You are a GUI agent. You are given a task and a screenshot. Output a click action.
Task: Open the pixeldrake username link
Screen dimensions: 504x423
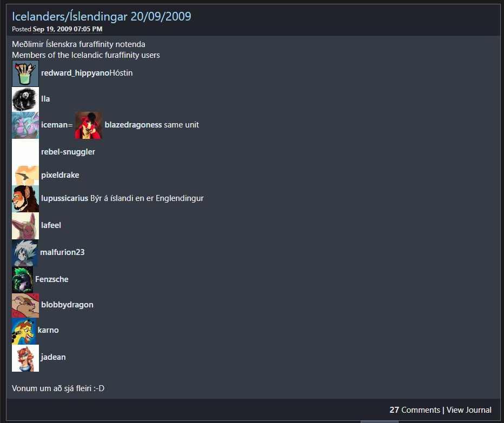pyautogui.click(x=60, y=175)
